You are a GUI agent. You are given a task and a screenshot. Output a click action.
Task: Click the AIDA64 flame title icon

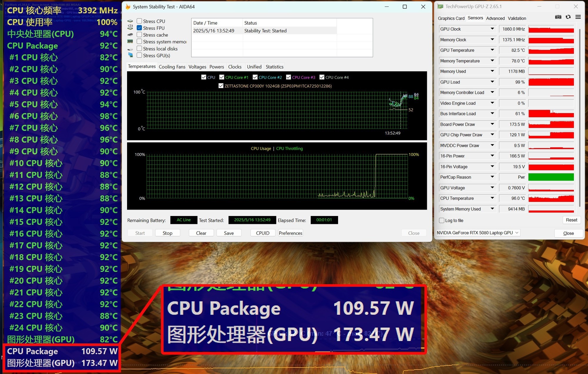coord(128,6)
